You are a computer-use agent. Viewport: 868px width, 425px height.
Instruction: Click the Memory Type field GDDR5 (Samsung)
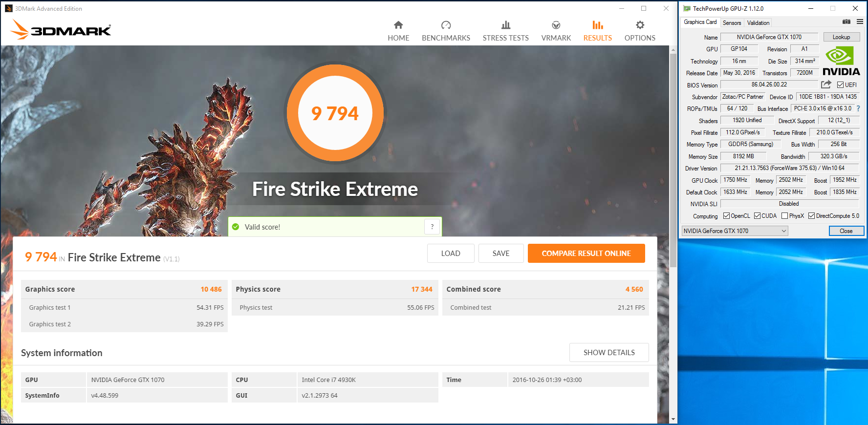click(750, 144)
